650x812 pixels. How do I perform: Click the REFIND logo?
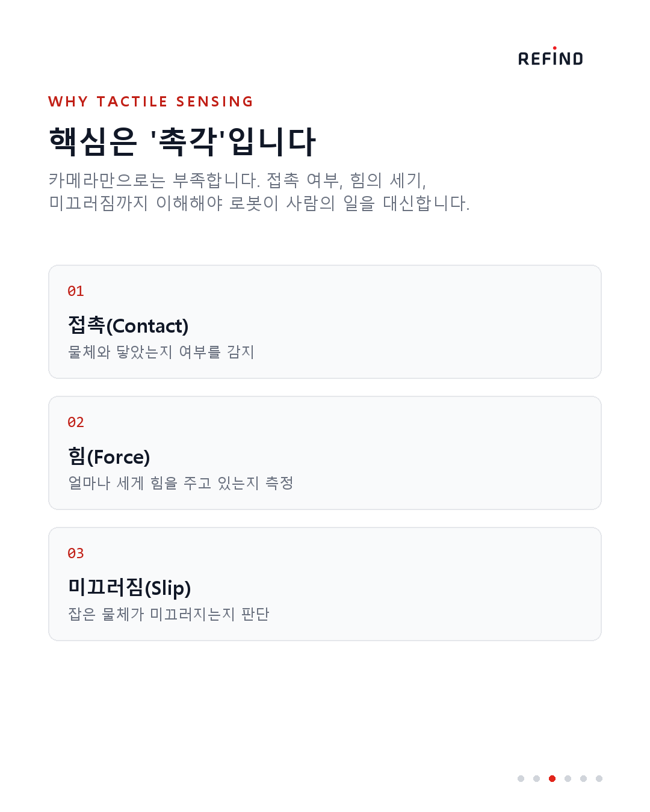(x=551, y=57)
